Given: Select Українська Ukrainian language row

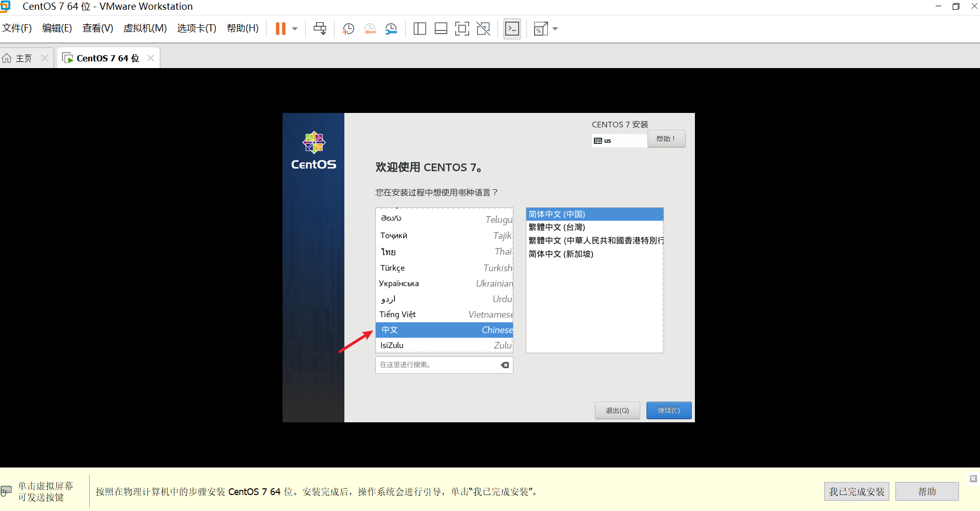Looking at the screenshot, I should pyautogui.click(x=444, y=284).
